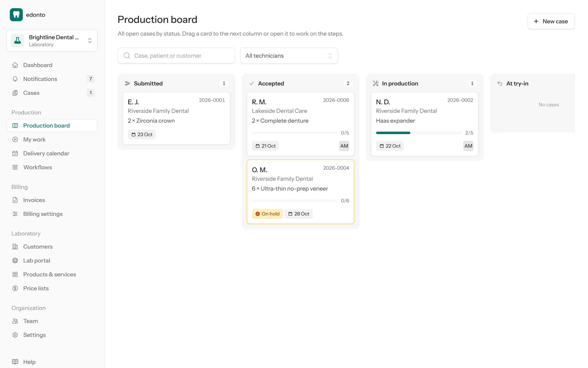Viewport: 588px width, 368px height.
Task: Navigate to Workflows
Action: point(52,167)
